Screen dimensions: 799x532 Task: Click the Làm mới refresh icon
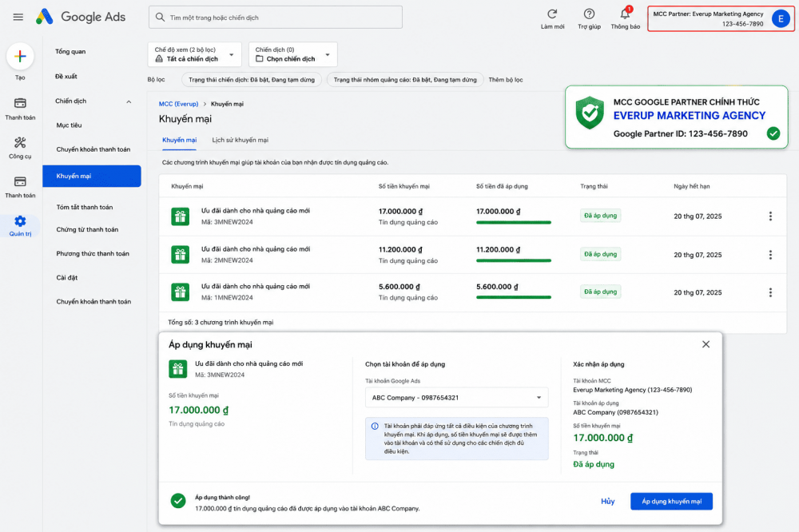[x=552, y=14]
